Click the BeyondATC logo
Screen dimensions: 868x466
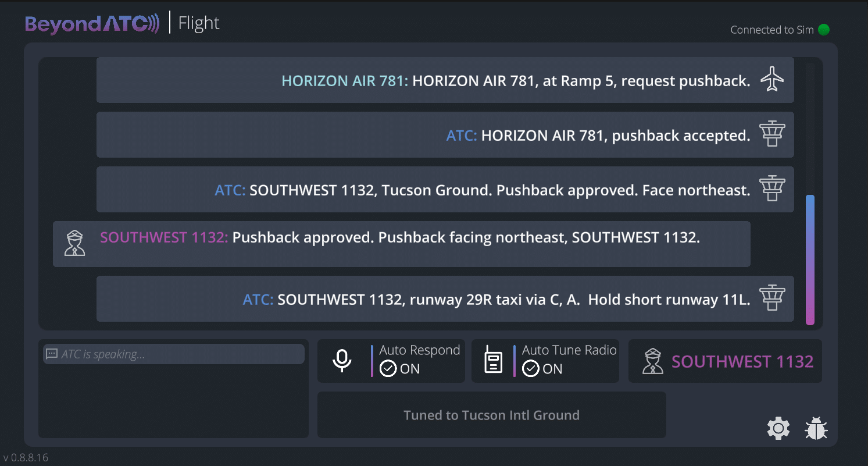(92, 24)
